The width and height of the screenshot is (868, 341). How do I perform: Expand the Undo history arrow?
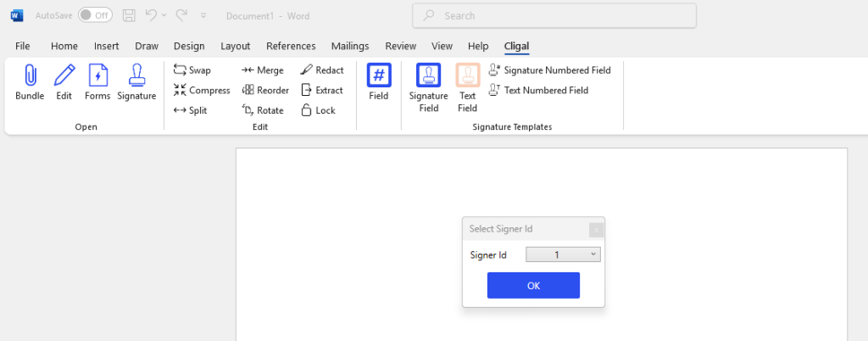point(164,15)
